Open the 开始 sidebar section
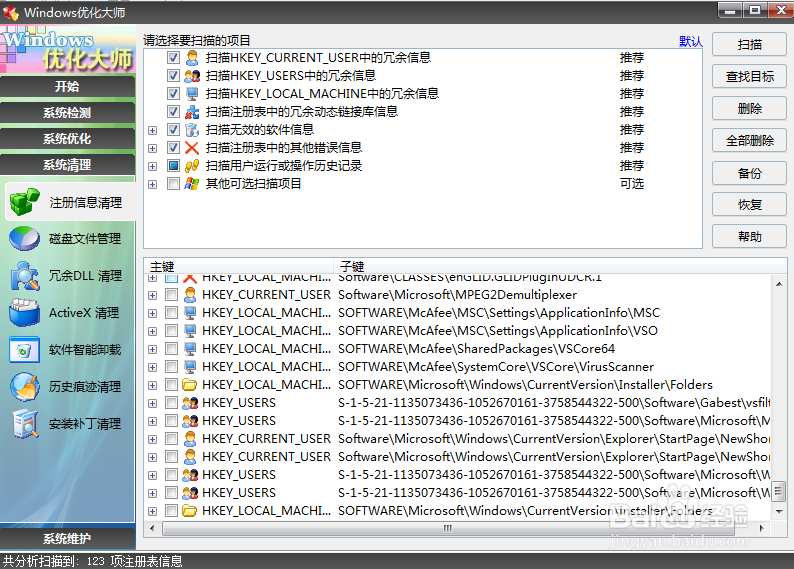The height and width of the screenshot is (569, 794). click(x=67, y=87)
